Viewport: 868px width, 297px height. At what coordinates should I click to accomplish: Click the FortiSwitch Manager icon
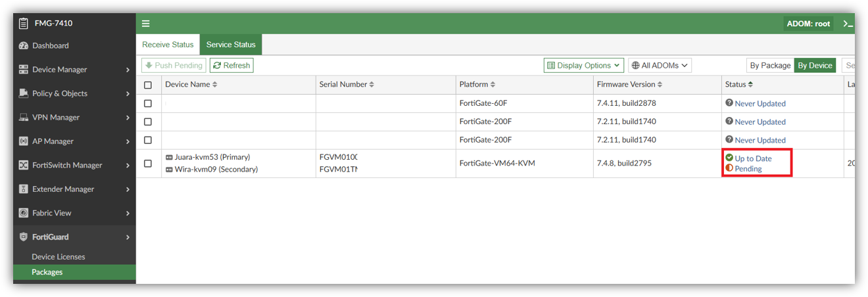tap(24, 166)
